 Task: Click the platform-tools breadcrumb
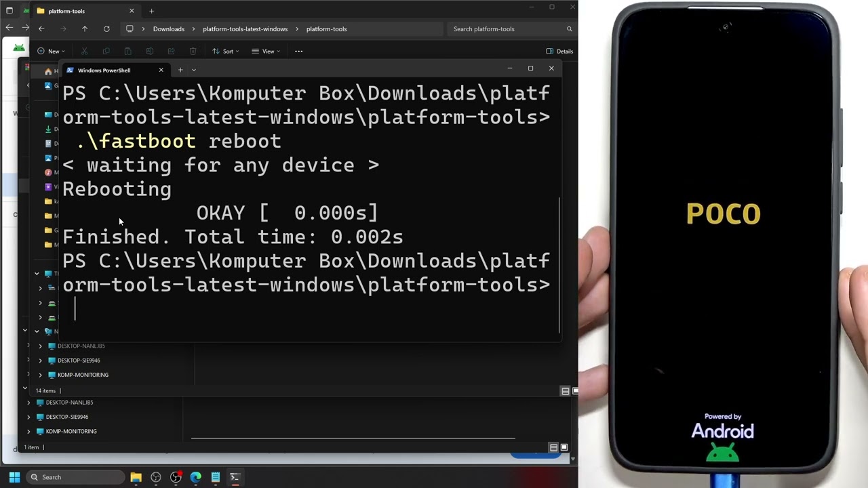click(326, 29)
